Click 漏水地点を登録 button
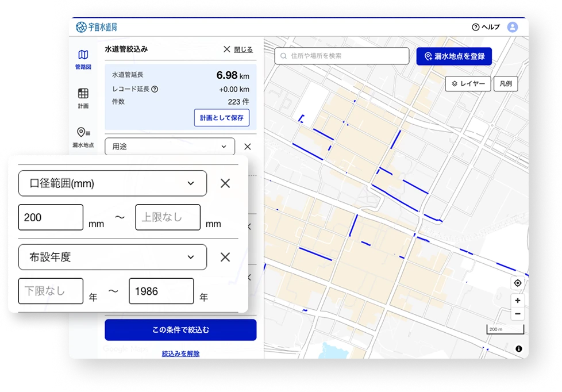The image size is (562, 392). (454, 56)
